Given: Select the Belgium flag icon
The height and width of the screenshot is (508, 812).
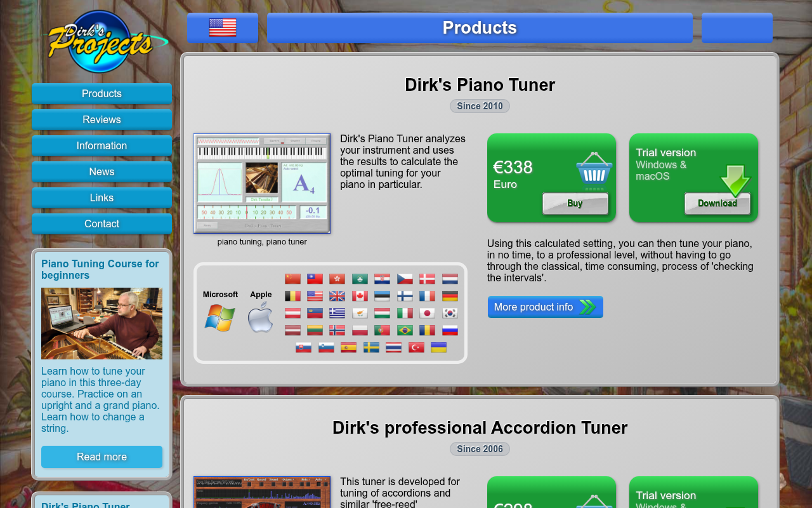Looking at the screenshot, I should 292,296.
